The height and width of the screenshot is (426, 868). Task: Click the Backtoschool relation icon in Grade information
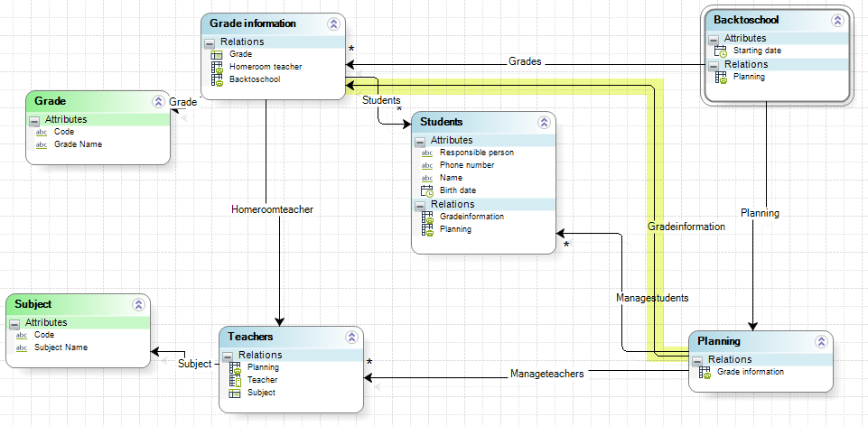(217, 79)
